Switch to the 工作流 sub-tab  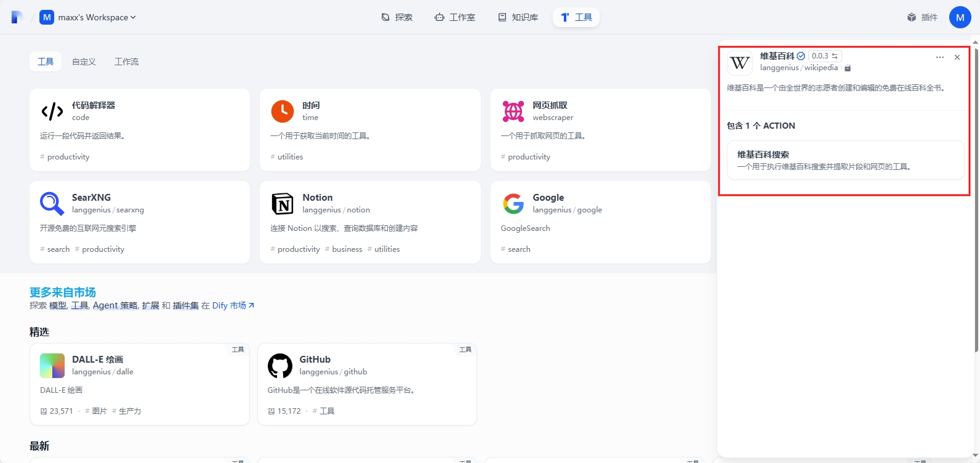click(126, 62)
